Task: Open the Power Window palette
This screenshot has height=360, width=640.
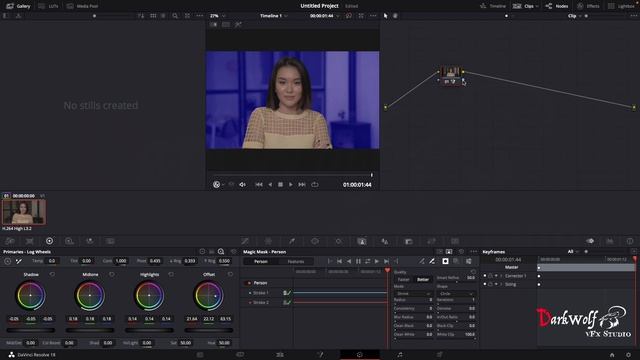Action: 315,241
